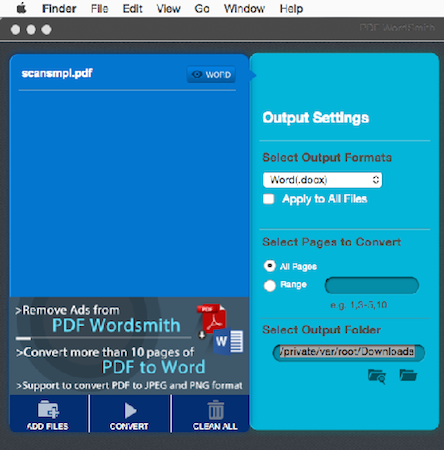Open the Help menu
Screen dimensions: 444x450
pos(291,8)
